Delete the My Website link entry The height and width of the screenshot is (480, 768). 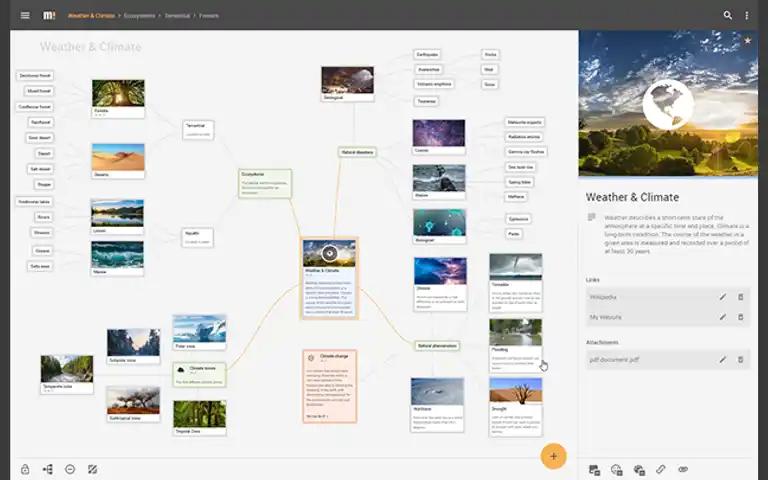point(741,317)
